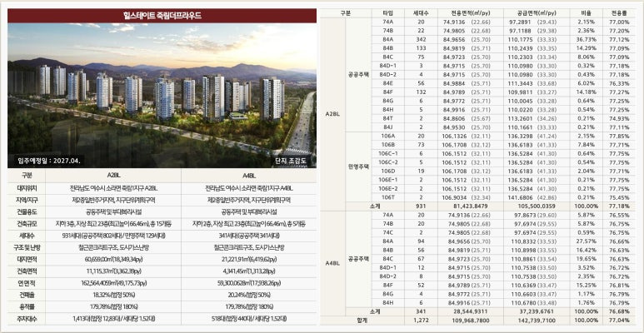Select the 74C type cell
Image resolution: width=644 pixels, height=333 pixels.
point(387,232)
